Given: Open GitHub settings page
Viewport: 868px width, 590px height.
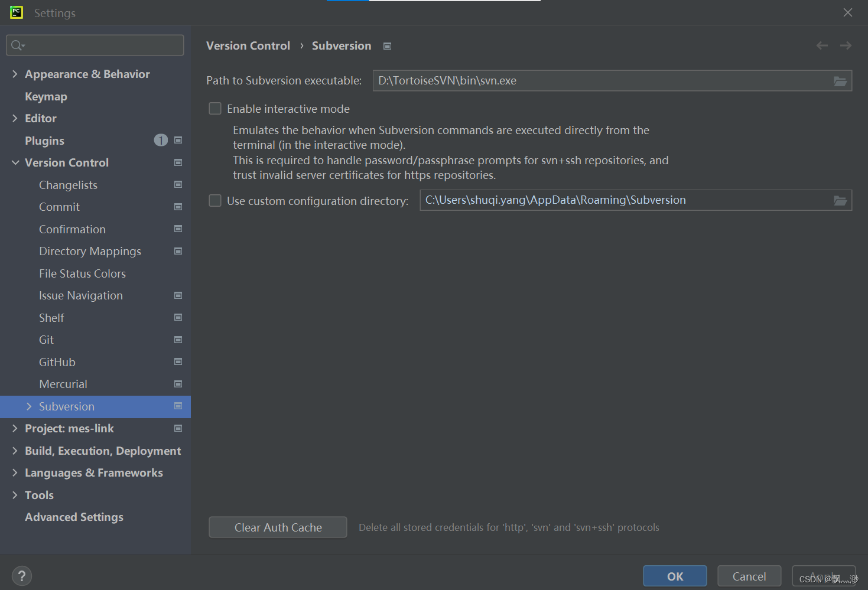Looking at the screenshot, I should [x=57, y=362].
